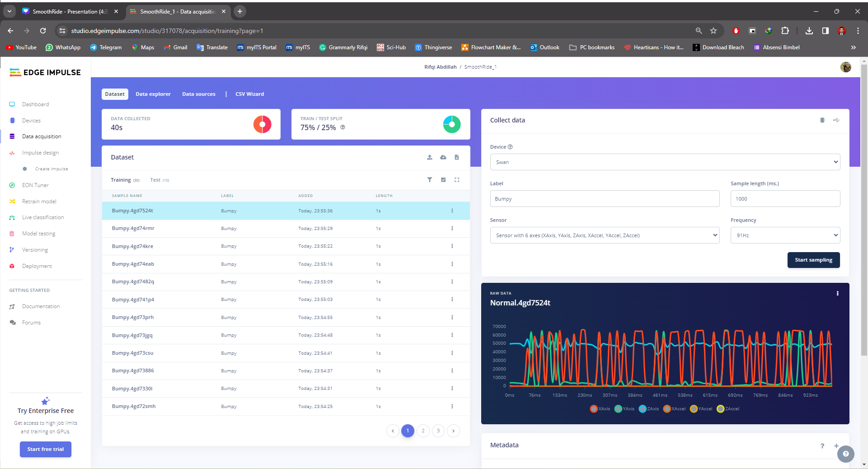Image resolution: width=868 pixels, height=469 pixels.
Task: Add metadata with the plus icon
Action: (836, 446)
